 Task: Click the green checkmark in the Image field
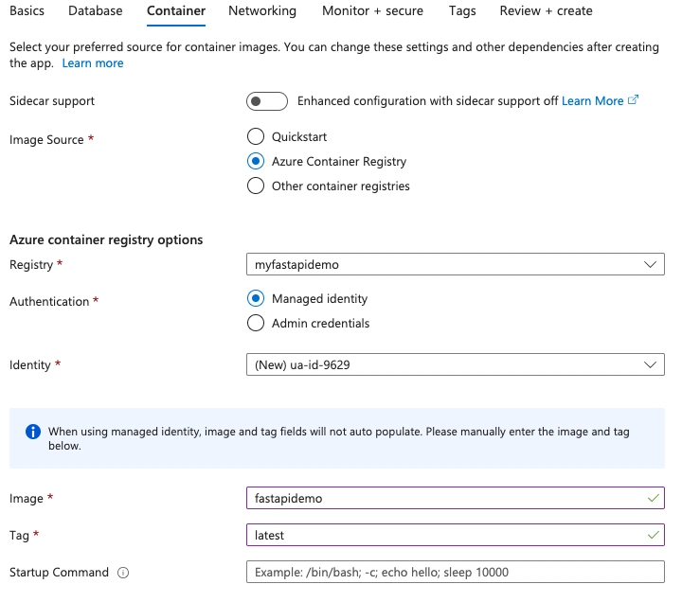(654, 498)
